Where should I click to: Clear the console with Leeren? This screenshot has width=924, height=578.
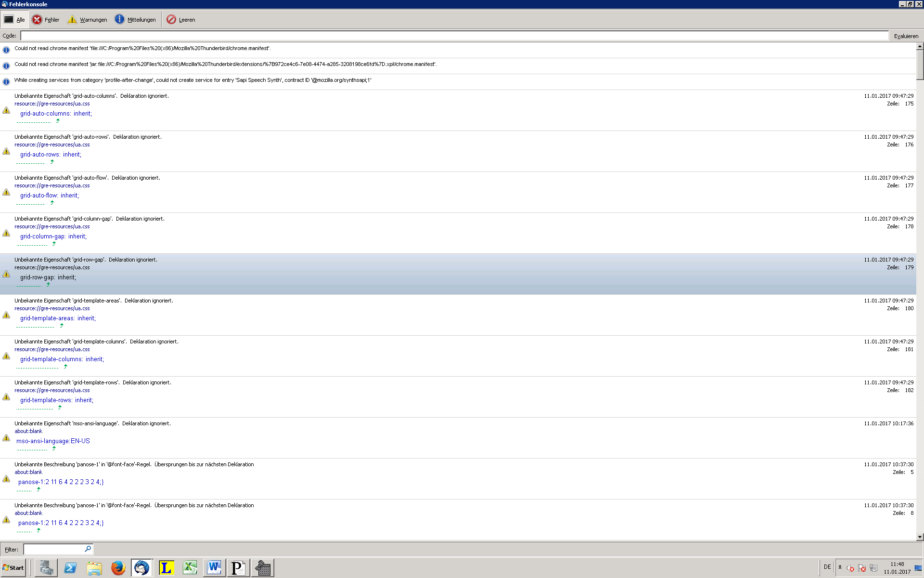181,20
